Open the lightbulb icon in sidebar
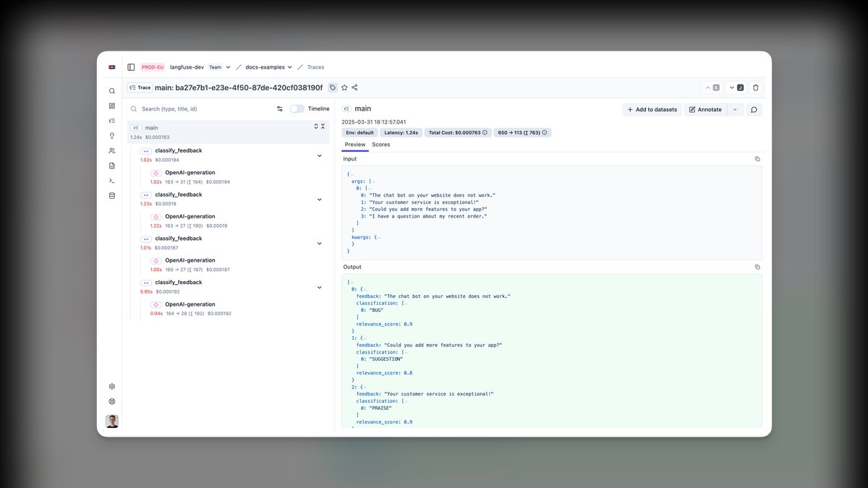Screen dimensions: 868x488 click(111, 135)
